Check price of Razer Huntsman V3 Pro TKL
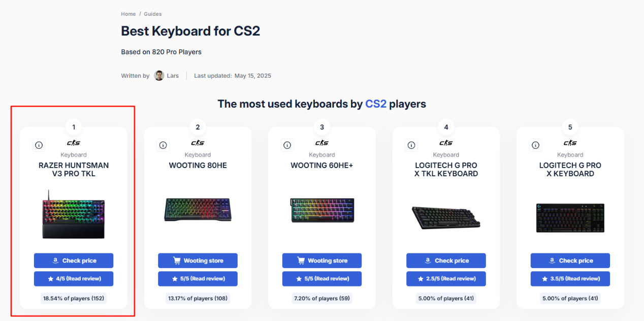Image resolution: width=644 pixels, height=321 pixels. pos(74,261)
